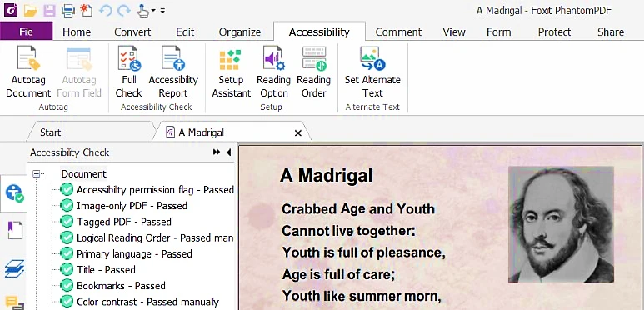
Task: Collapse the Document tree node
Action: [x=36, y=173]
